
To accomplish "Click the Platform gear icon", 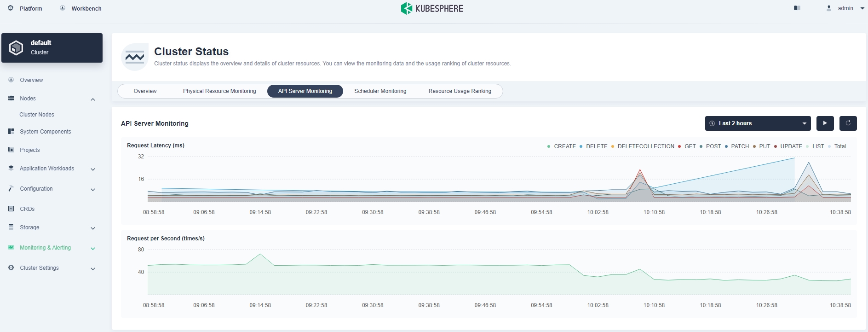I will pyautogui.click(x=11, y=8).
